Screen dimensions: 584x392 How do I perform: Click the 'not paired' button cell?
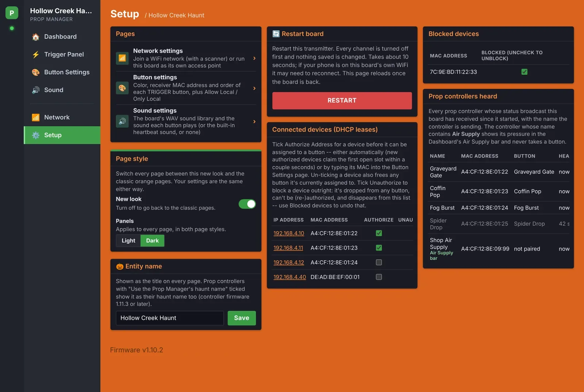(527, 249)
